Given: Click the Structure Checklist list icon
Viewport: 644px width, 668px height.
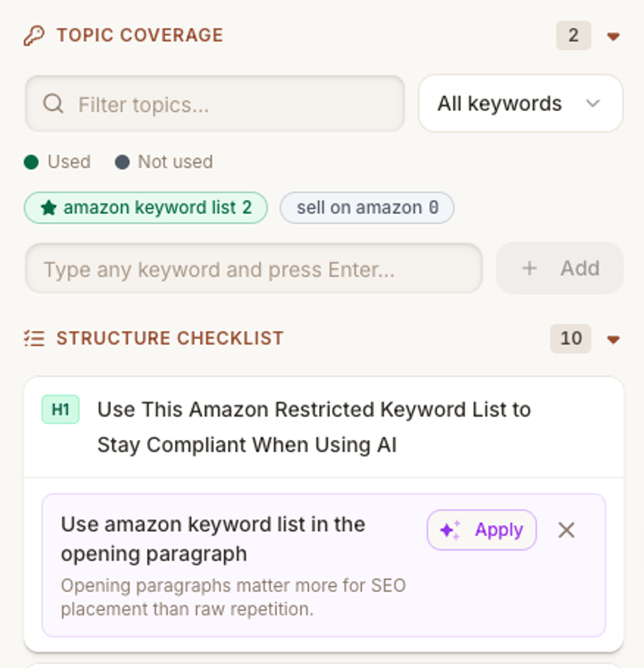Looking at the screenshot, I should 34,338.
